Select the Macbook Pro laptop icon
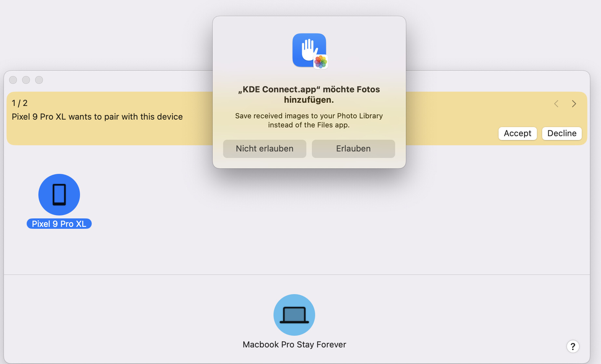This screenshot has width=601, height=364. pyautogui.click(x=294, y=315)
